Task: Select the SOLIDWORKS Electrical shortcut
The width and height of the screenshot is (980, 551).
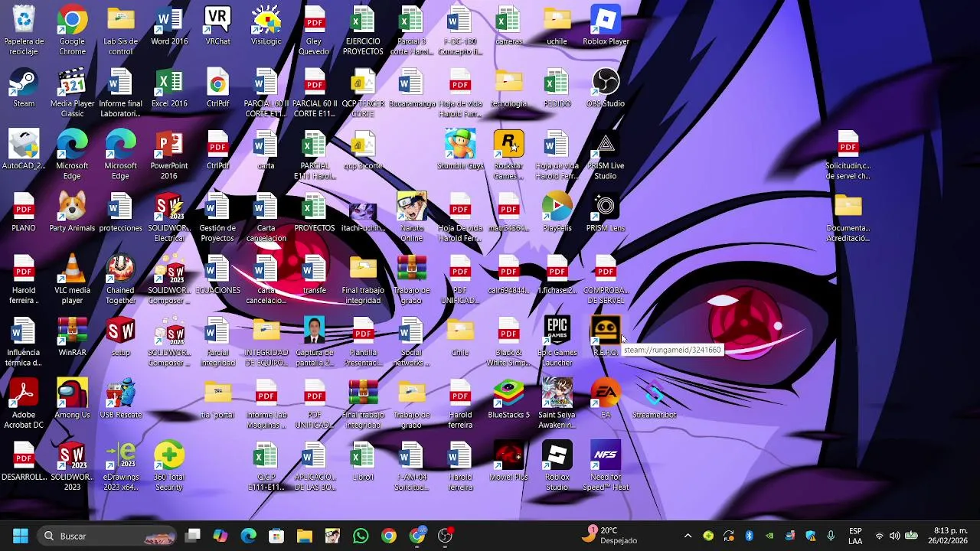Action: [x=169, y=217]
